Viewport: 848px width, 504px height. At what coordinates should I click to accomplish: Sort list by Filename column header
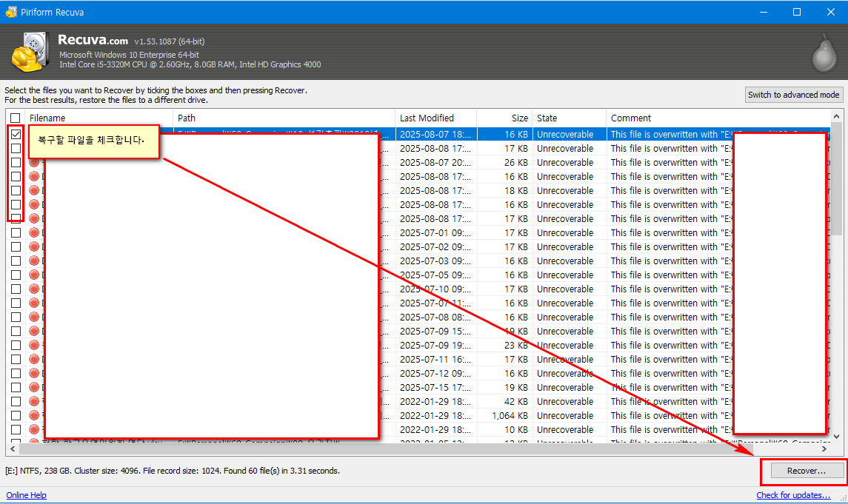pos(99,118)
